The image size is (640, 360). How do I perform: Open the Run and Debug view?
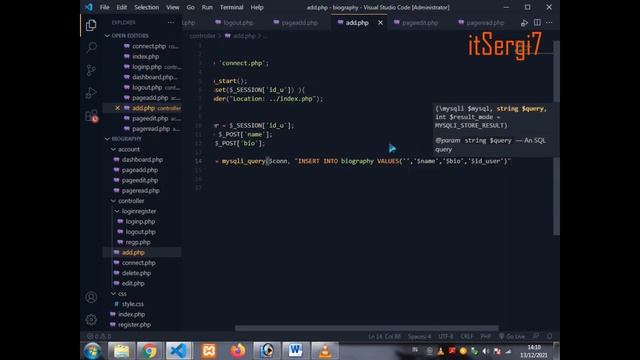click(x=91, y=93)
